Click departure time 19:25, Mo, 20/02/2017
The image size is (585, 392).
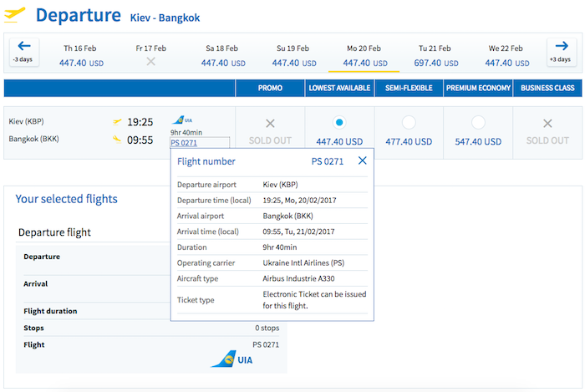pyautogui.click(x=299, y=201)
